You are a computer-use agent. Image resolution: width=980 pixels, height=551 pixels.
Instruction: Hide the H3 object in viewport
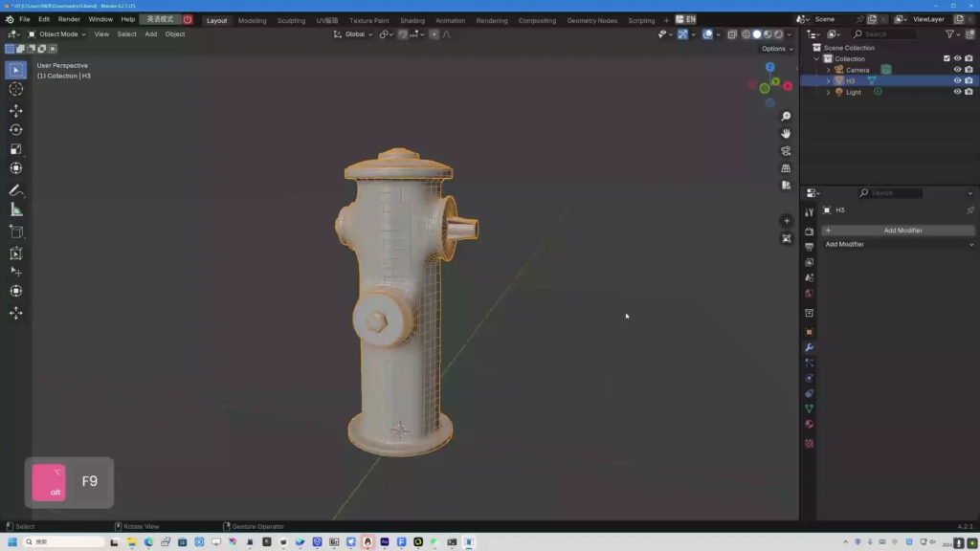pyautogui.click(x=957, y=80)
